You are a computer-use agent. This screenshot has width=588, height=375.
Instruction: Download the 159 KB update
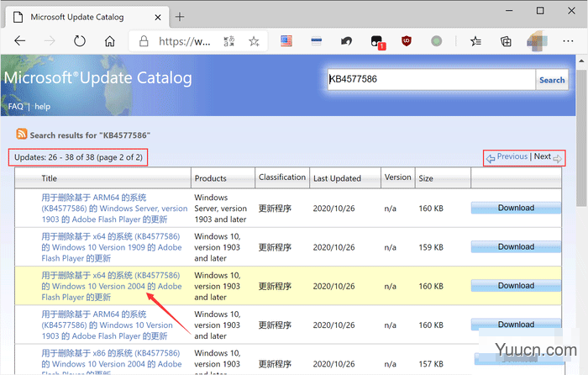pyautogui.click(x=516, y=247)
